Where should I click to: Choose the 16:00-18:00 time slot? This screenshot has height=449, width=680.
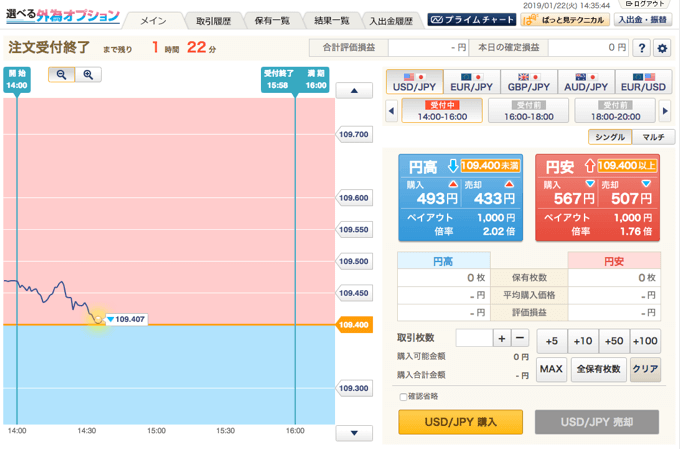[529, 111]
